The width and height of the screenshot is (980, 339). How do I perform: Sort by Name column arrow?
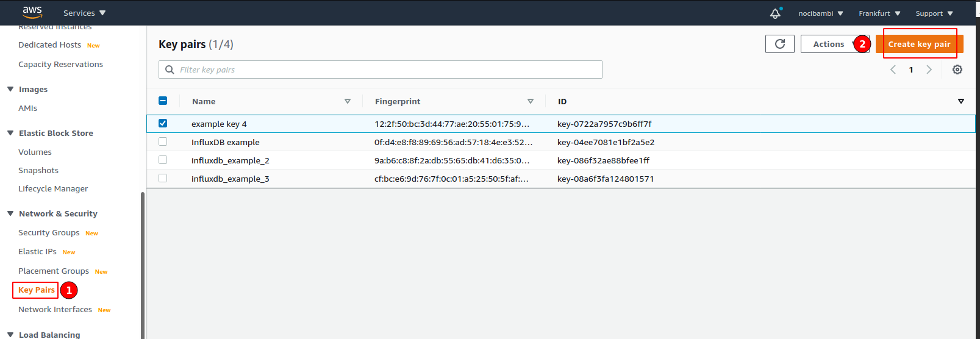[x=348, y=101]
